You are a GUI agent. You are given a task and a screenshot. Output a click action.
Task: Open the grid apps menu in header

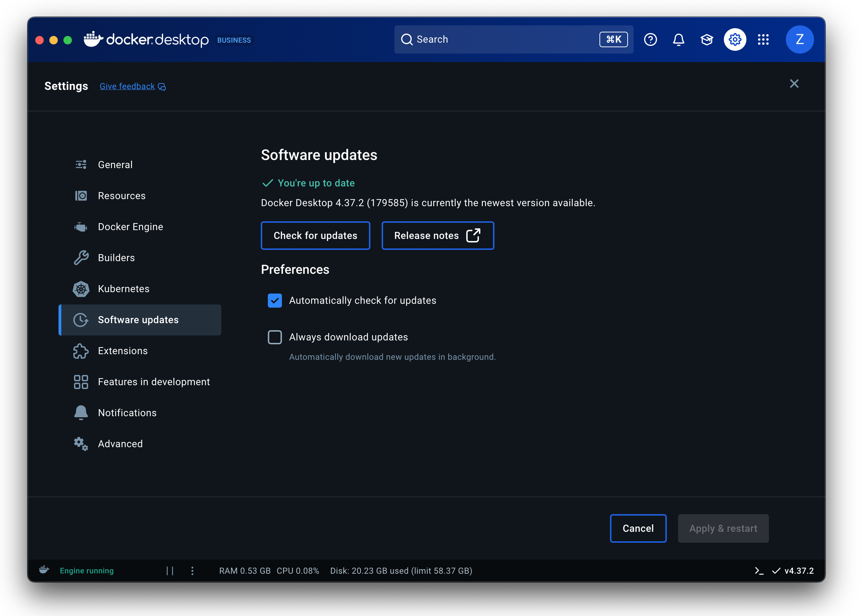point(763,39)
